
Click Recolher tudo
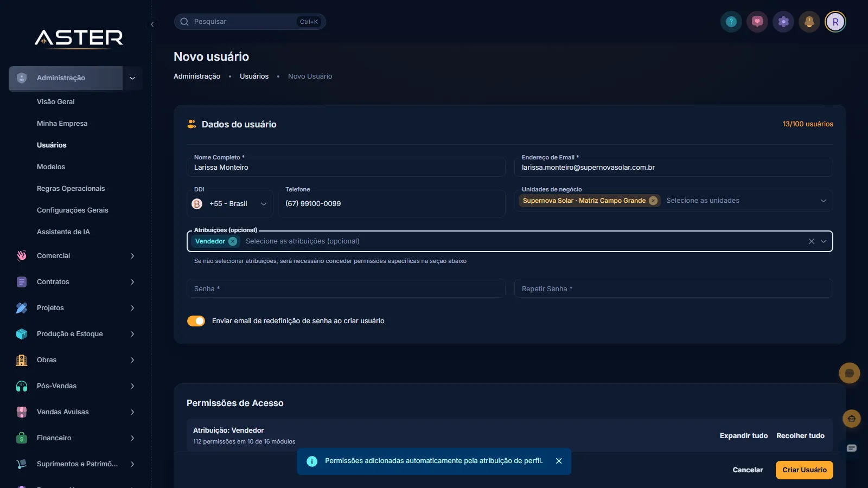[x=800, y=436]
